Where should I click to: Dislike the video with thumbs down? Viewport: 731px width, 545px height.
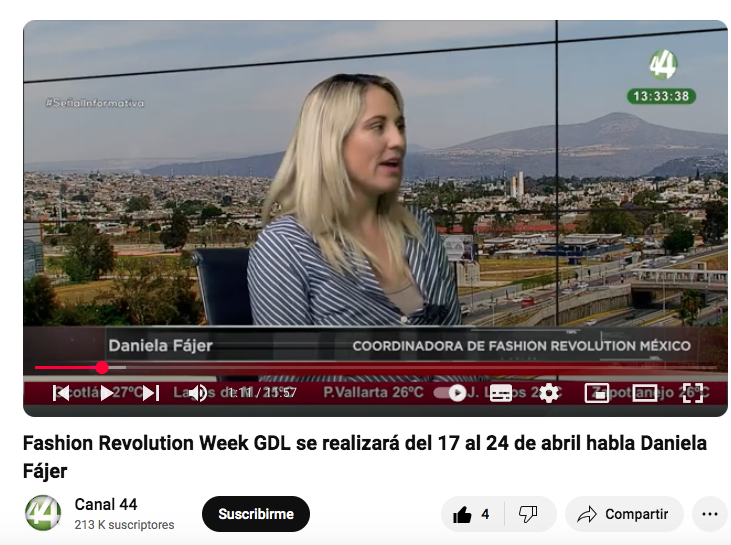coord(528,514)
